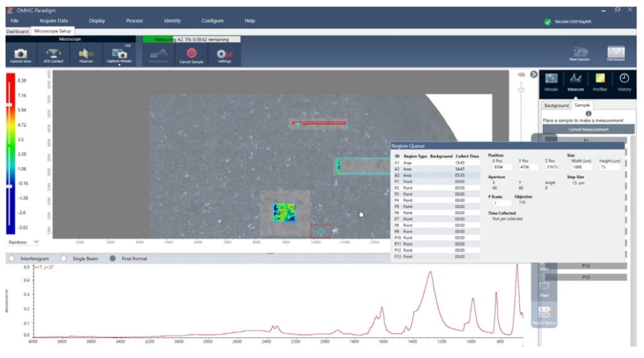Open the Camera View tool
644x358 pixels.
pos(20,55)
